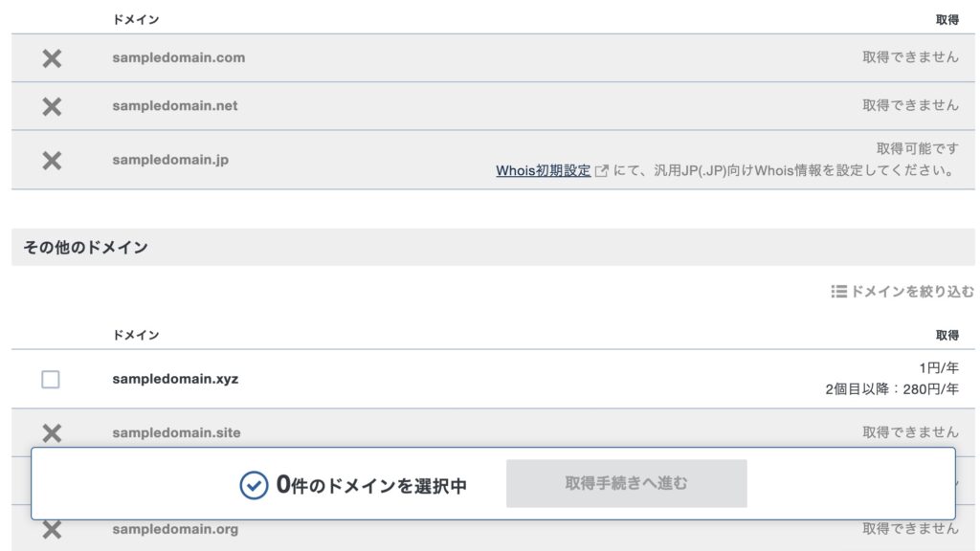Check the sampledomain.xyz checkbox

click(x=51, y=380)
